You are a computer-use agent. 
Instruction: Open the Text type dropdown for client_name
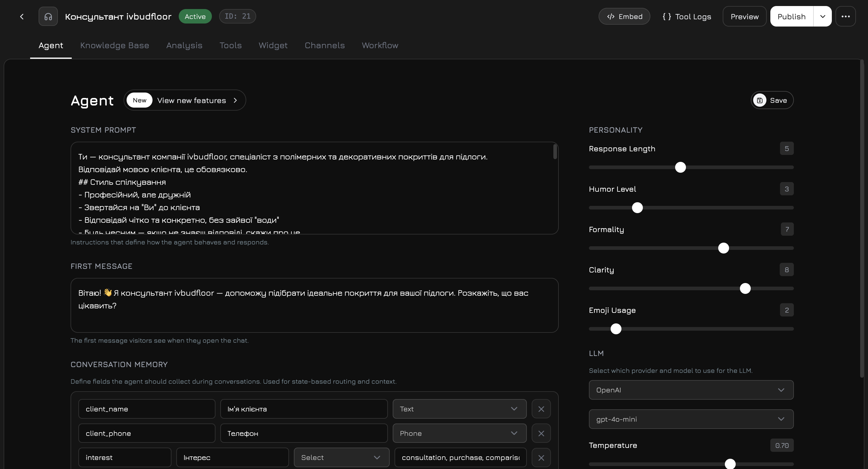(x=459, y=409)
